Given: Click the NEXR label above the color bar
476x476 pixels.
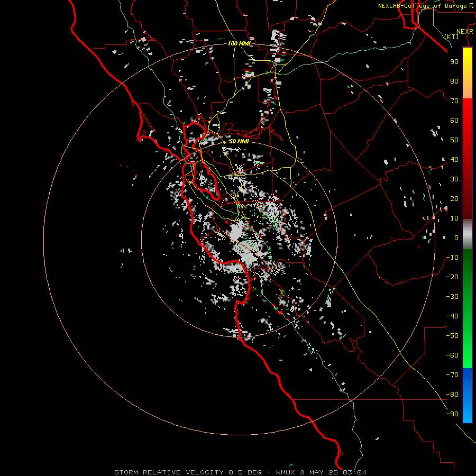Looking at the screenshot, I should [465, 32].
